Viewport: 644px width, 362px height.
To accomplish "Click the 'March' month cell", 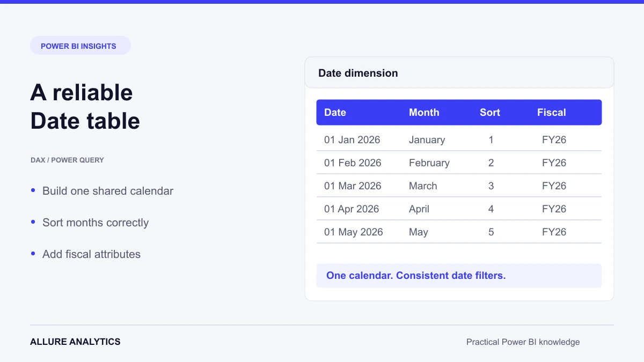I will pyautogui.click(x=423, y=186).
